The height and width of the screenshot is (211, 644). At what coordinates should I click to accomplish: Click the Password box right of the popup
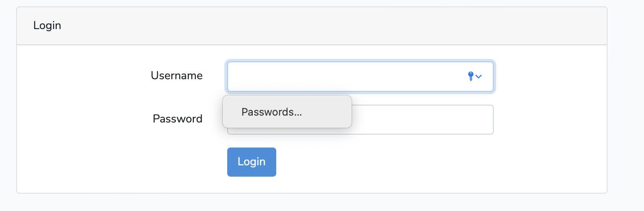click(421, 120)
